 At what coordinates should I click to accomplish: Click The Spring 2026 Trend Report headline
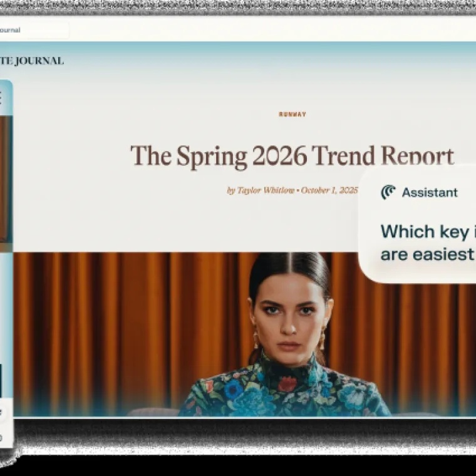point(292,156)
